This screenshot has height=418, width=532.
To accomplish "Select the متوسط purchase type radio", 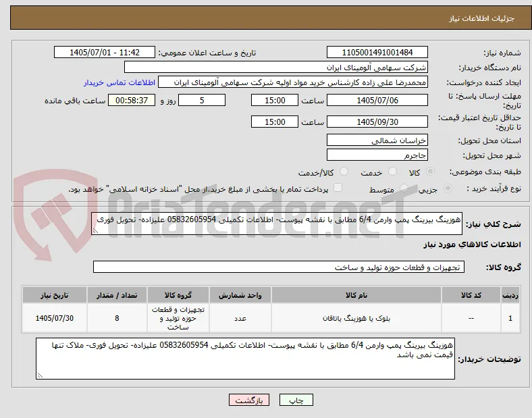I will click(x=404, y=188).
